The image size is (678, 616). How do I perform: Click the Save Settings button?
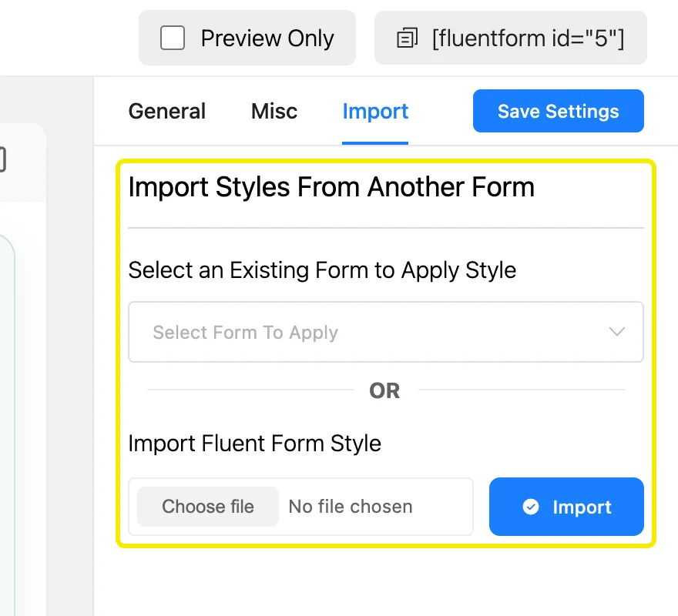pos(559,111)
